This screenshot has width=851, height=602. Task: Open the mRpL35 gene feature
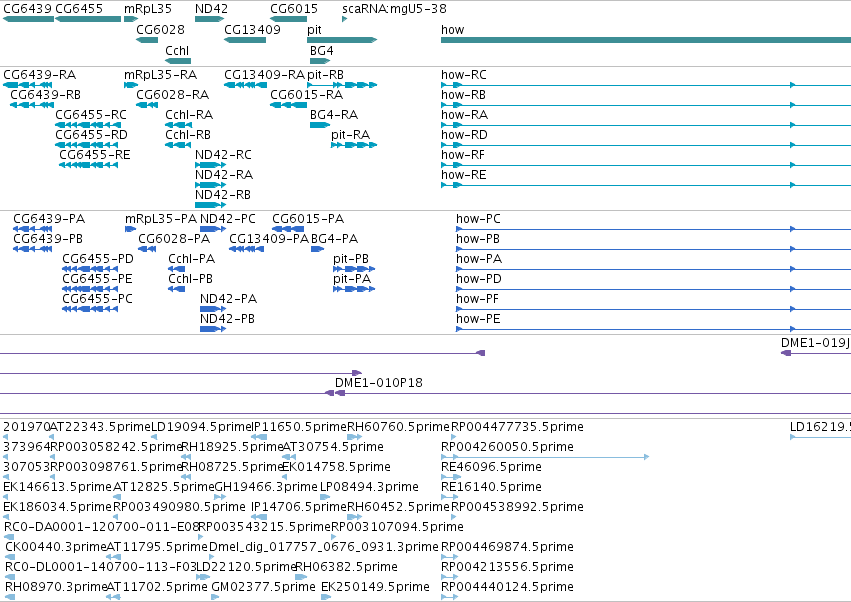click(131, 19)
